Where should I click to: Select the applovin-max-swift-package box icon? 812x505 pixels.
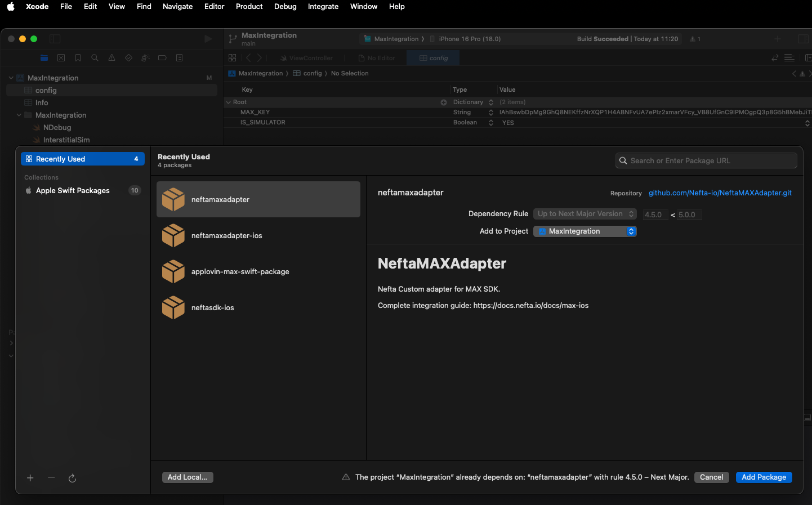coord(173,271)
